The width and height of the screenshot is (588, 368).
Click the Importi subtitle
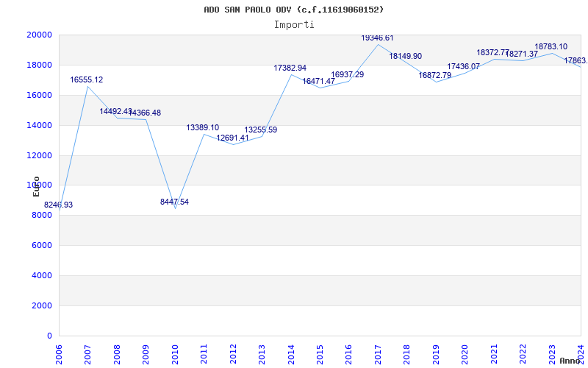click(294, 25)
